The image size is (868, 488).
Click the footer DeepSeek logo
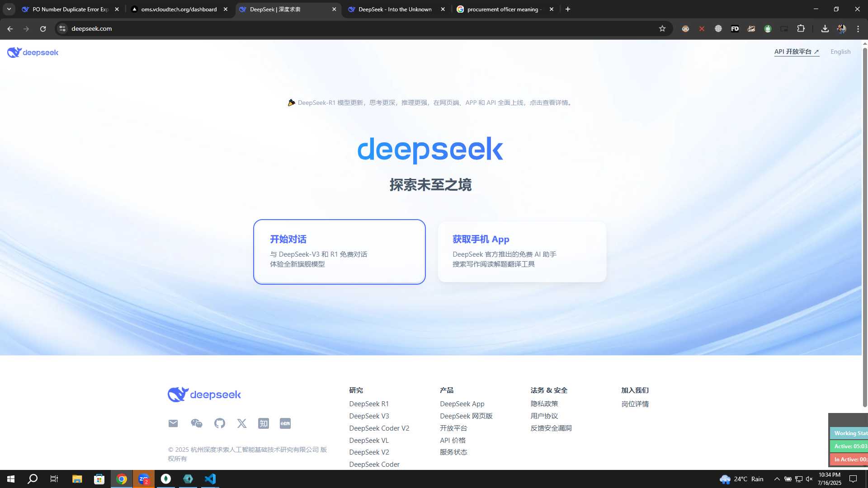point(204,394)
